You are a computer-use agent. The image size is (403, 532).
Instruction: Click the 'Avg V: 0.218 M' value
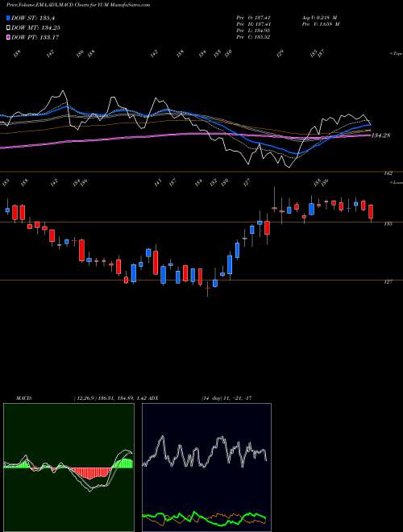point(318,17)
